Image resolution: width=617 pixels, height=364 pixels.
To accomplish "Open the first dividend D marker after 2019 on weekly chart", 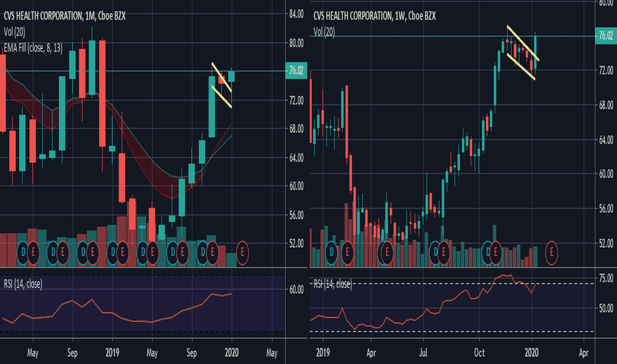I will [x=331, y=252].
